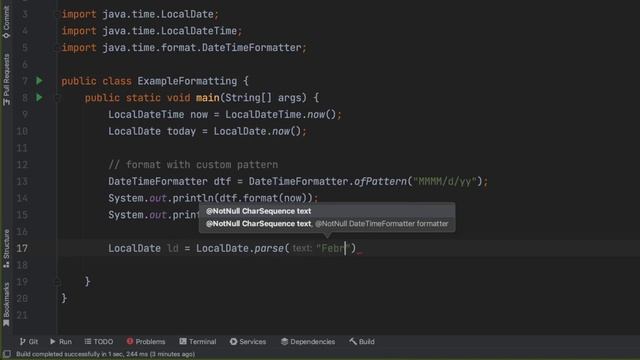This screenshot has height=360, width=640.
Task: Open the Structure tool window
Action: coord(6,249)
